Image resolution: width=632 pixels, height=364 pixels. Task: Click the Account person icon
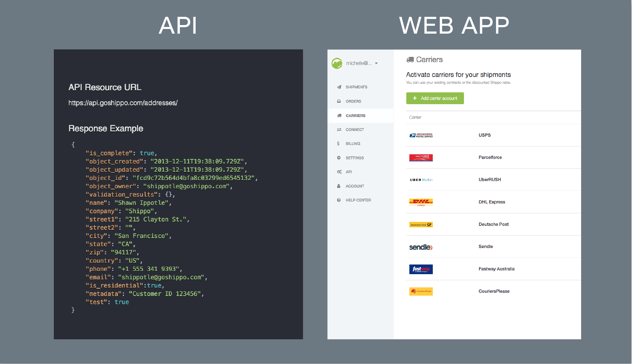(x=339, y=186)
